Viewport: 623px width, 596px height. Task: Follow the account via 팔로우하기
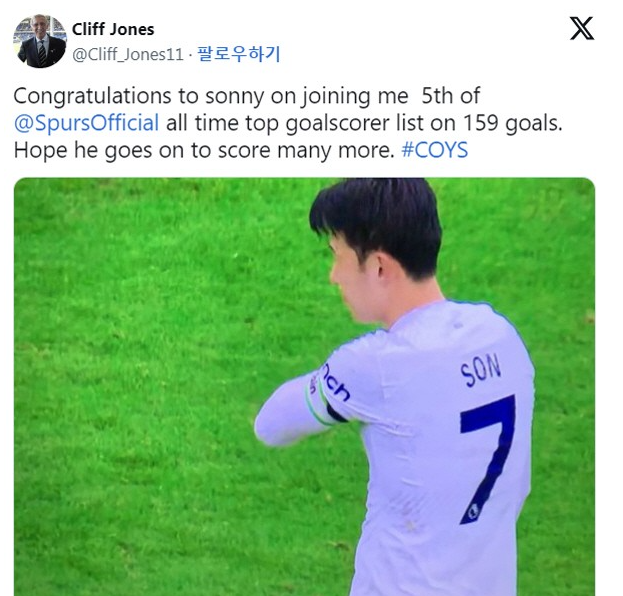(239, 54)
